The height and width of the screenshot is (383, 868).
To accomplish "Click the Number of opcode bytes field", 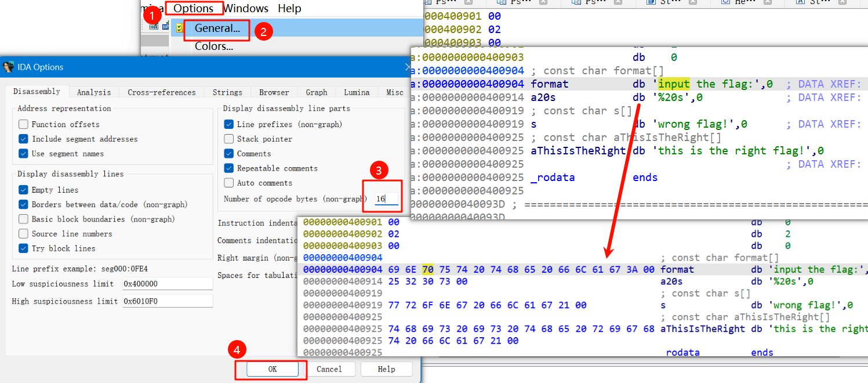I will 386,198.
